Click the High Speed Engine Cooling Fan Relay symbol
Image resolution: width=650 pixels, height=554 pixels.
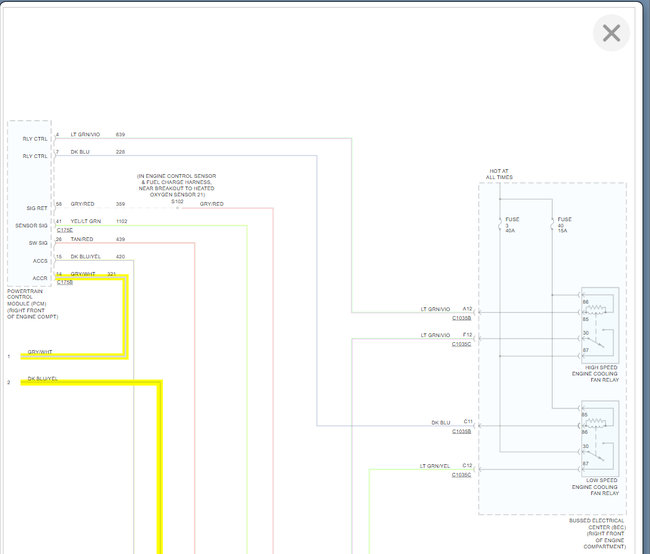pyautogui.click(x=599, y=319)
